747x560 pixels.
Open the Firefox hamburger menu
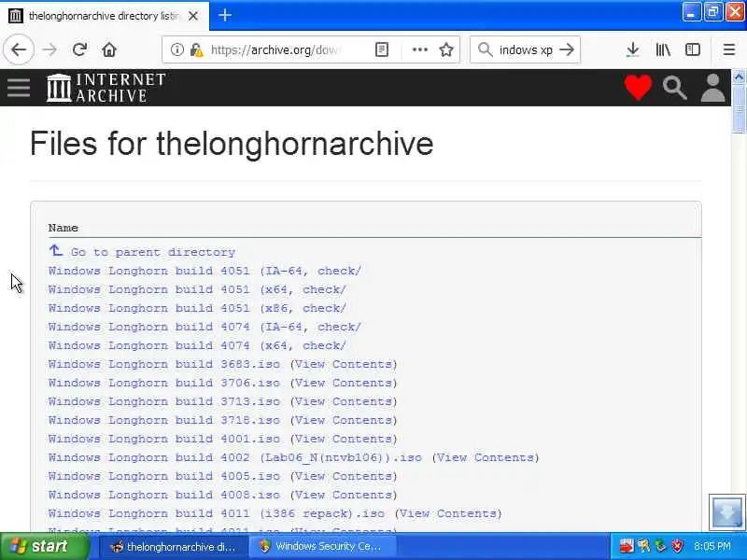click(x=729, y=49)
